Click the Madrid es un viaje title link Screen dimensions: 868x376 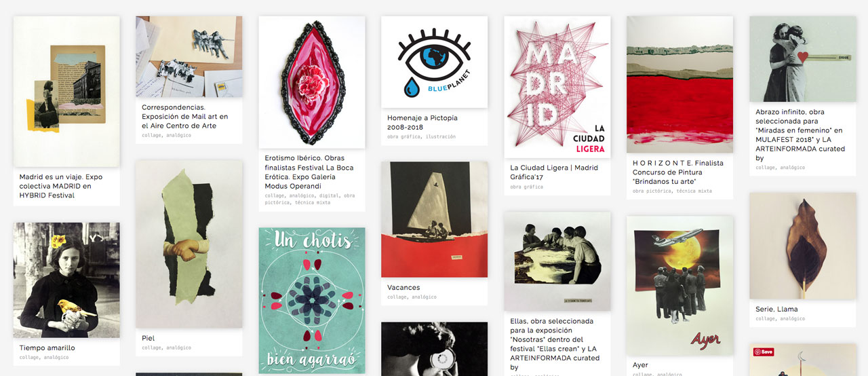pyautogui.click(x=61, y=186)
